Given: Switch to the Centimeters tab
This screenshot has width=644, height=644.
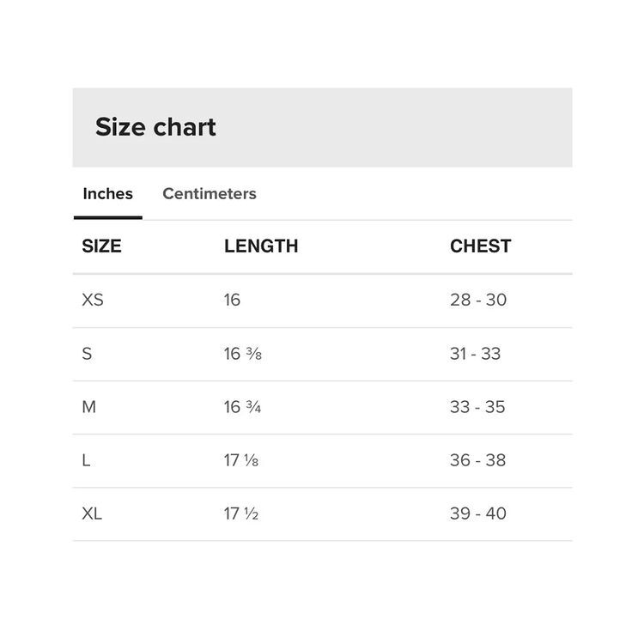Looking at the screenshot, I should (x=210, y=194).
